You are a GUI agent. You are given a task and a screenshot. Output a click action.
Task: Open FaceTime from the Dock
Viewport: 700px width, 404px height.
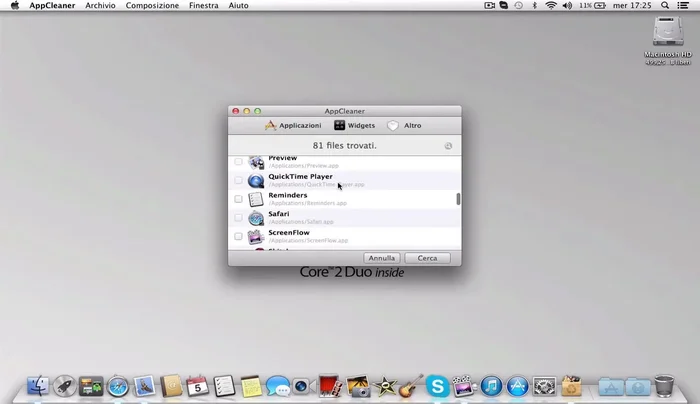point(304,386)
